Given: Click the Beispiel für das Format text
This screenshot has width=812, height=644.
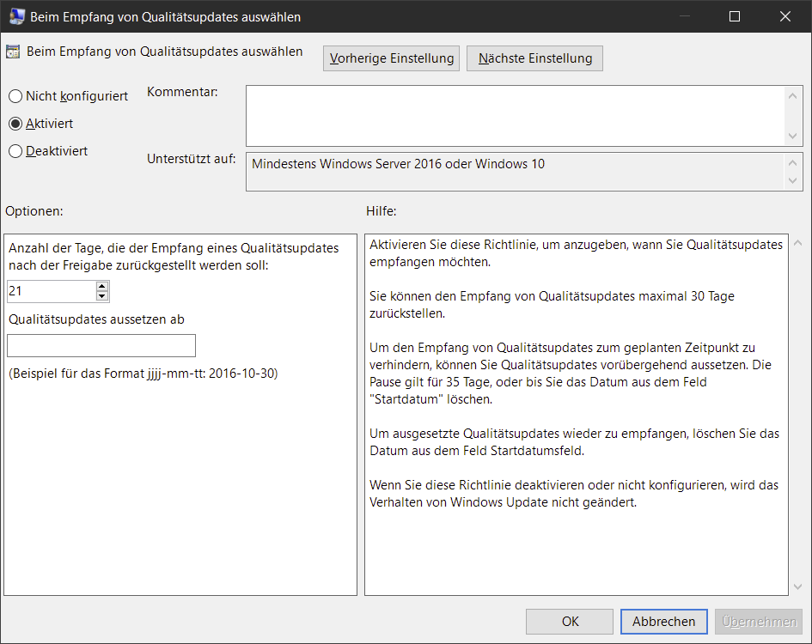Looking at the screenshot, I should tap(143, 374).
